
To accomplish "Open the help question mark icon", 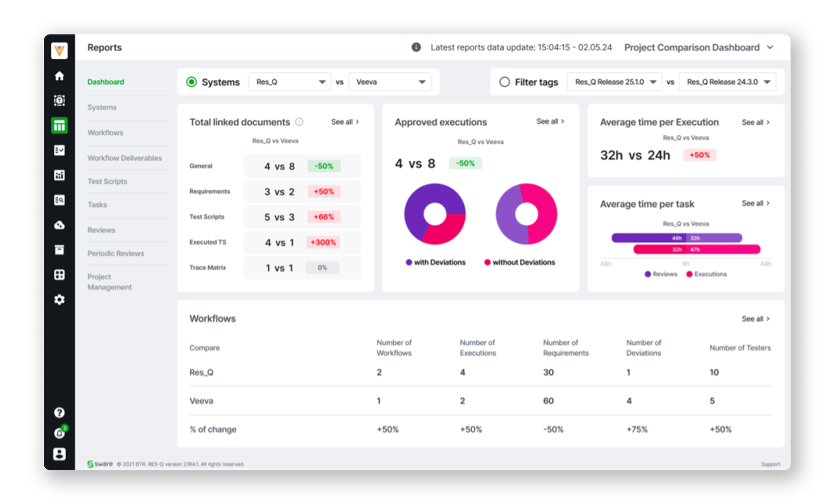I will point(59,412).
